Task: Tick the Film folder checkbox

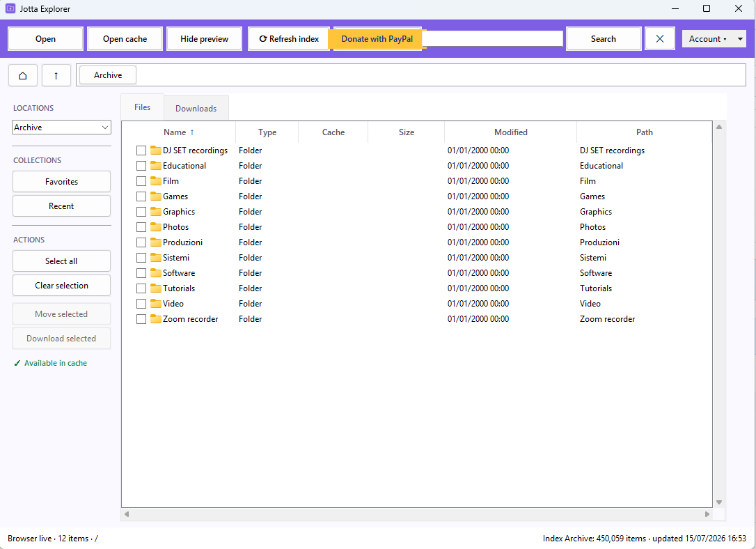Action: coord(141,181)
